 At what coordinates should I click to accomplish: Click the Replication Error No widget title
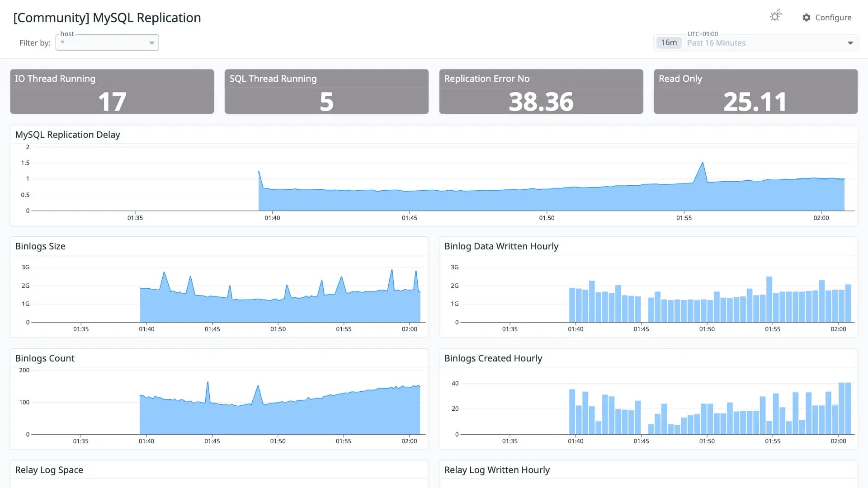coord(487,79)
